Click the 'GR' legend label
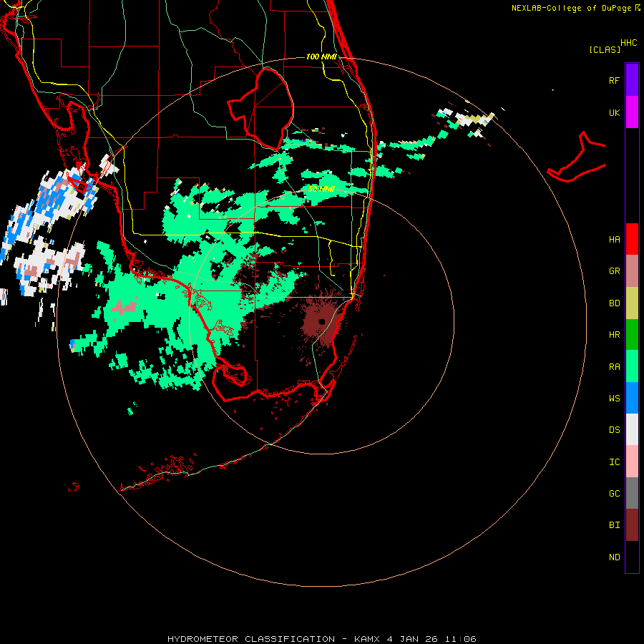The height and width of the screenshot is (644, 644). [x=614, y=271]
